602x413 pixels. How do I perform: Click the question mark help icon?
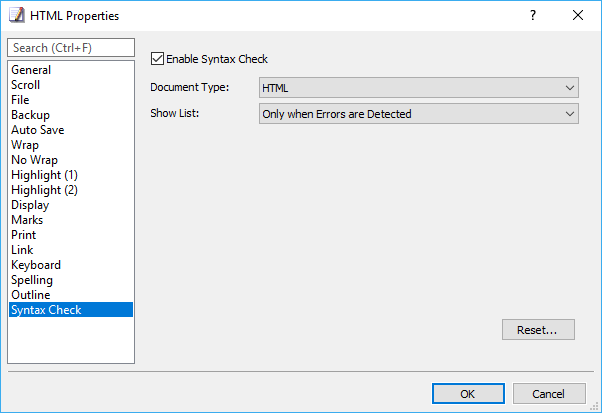click(x=533, y=15)
